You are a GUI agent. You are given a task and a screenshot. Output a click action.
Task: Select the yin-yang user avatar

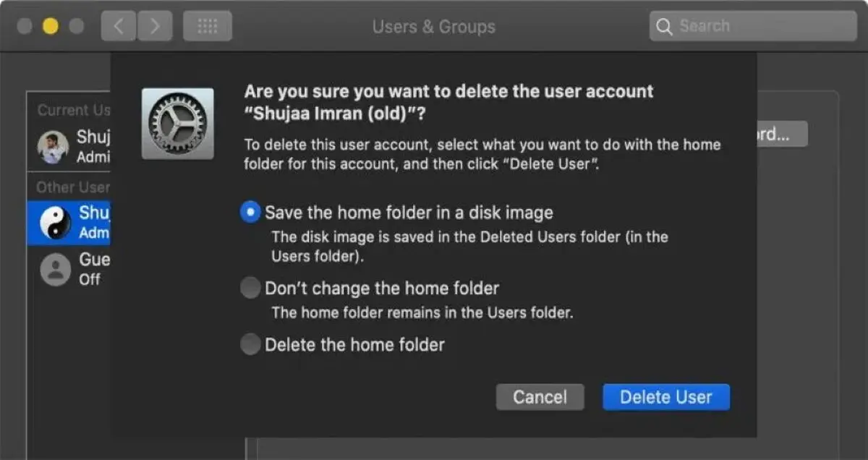pyautogui.click(x=54, y=223)
